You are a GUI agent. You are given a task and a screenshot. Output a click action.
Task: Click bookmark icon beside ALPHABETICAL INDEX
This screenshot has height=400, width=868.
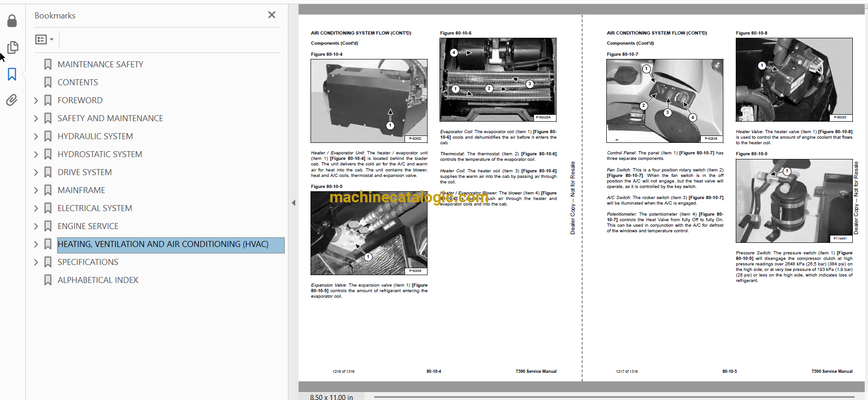point(48,280)
